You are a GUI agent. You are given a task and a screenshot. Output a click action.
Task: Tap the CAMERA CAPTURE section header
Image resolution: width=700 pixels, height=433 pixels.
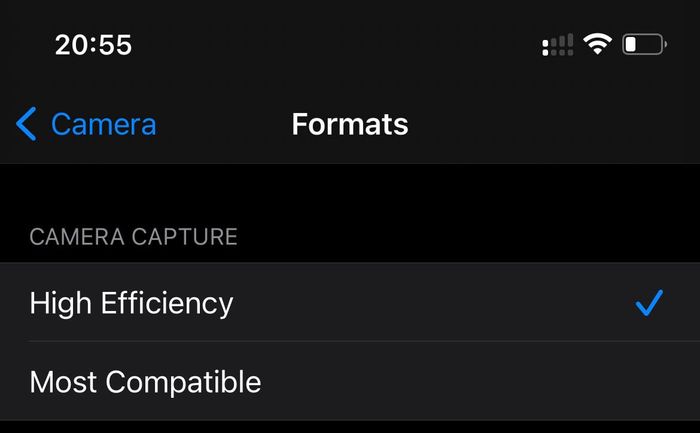coord(133,237)
